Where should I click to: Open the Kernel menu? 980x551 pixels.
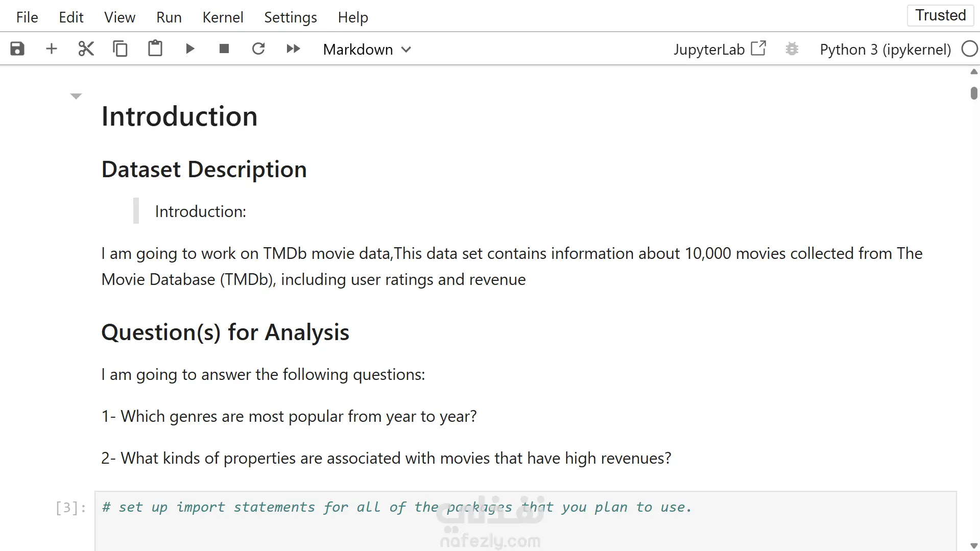click(x=223, y=17)
